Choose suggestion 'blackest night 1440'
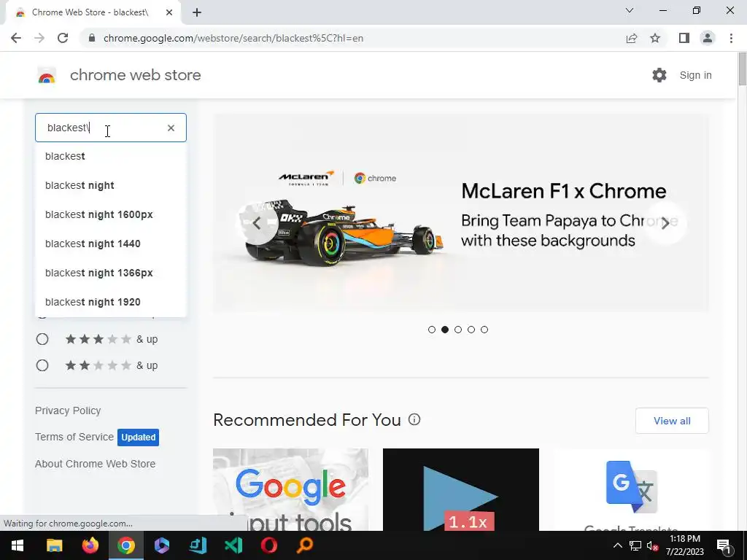The height and width of the screenshot is (560, 747). click(x=111, y=244)
